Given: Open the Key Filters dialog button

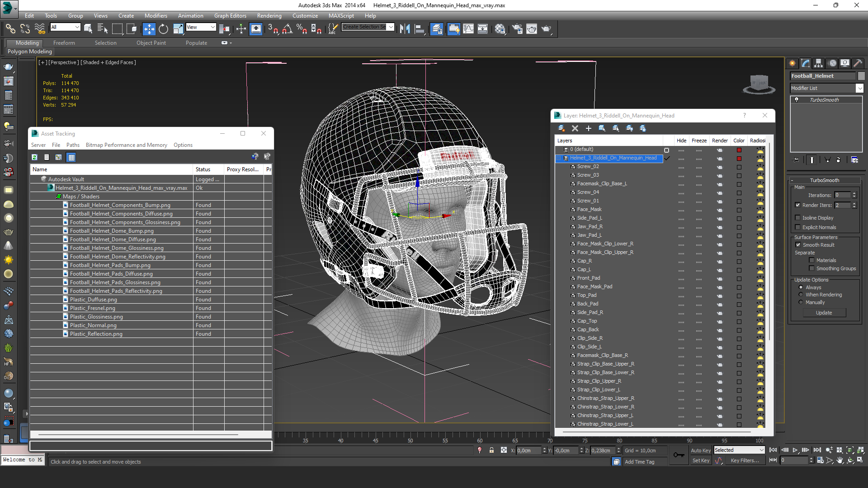Looking at the screenshot, I should 745,460.
